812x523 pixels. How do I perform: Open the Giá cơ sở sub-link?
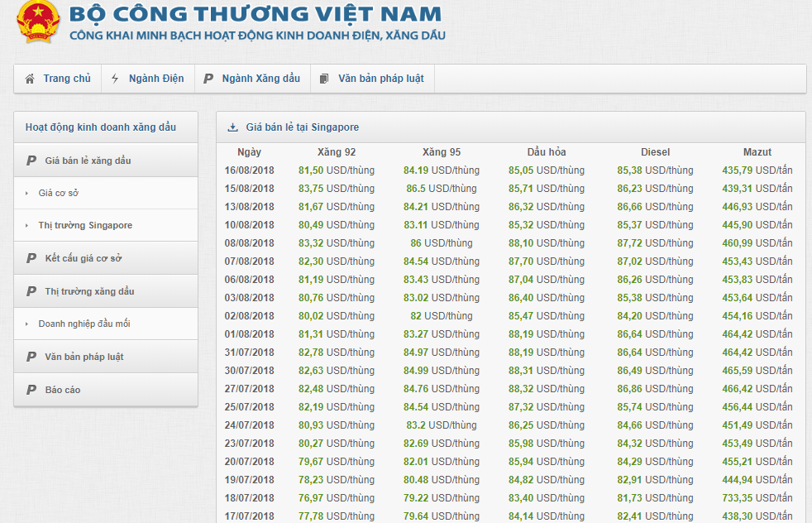59,194
